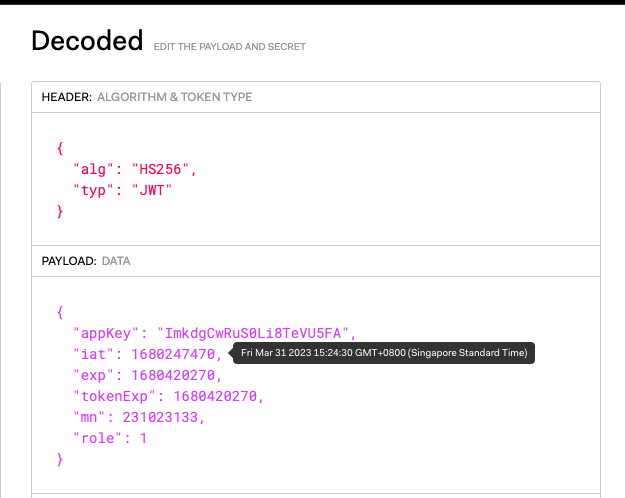Select the Header: Algorithm & Token Type label
The height and width of the screenshot is (498, 625).
[x=146, y=97]
